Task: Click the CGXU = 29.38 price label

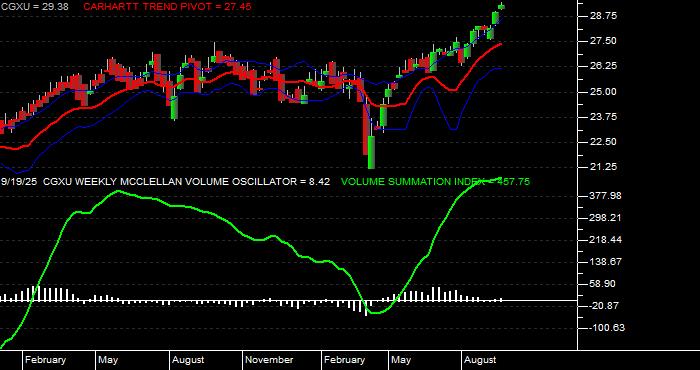Action: point(34,7)
